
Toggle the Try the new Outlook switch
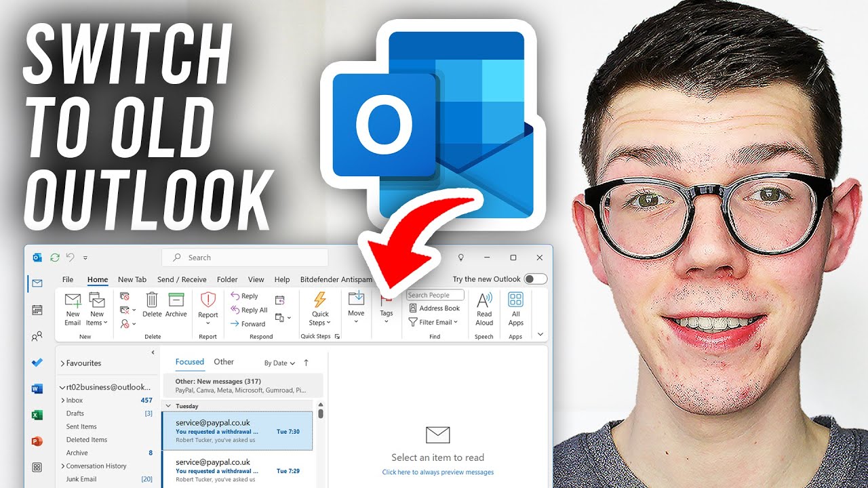coord(536,279)
